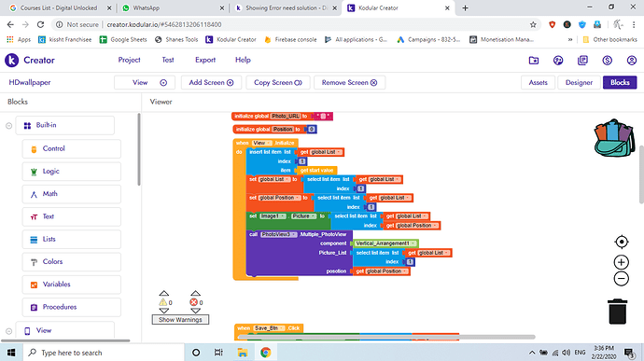Viewport: 644px width, 361px height.
Task: Click the trash can icon
Action: click(x=617, y=312)
